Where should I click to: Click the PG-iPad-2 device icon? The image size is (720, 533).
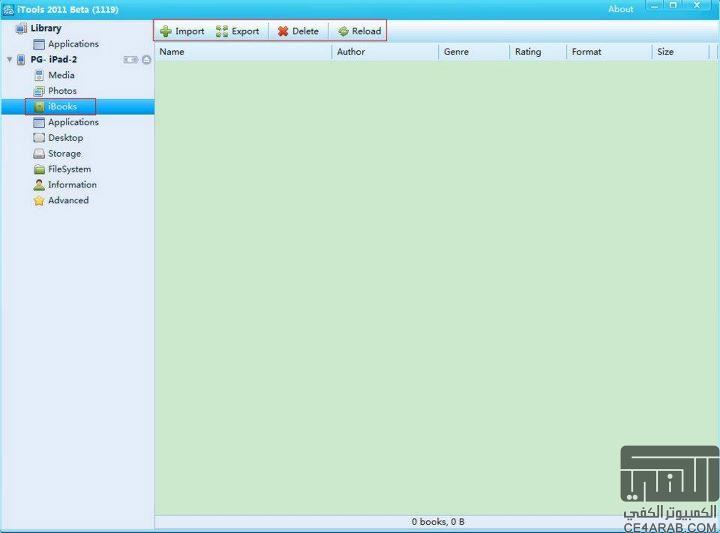pos(21,60)
